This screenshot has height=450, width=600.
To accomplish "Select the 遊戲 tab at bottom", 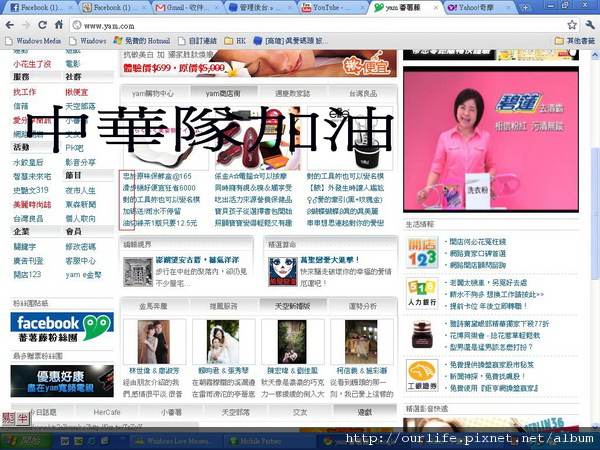I will (364, 412).
